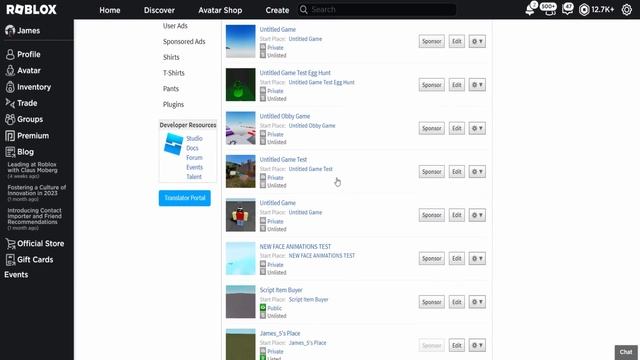The height and width of the screenshot is (360, 640).
Task: Open the friend requests icon showing 500+
Action: point(549,9)
